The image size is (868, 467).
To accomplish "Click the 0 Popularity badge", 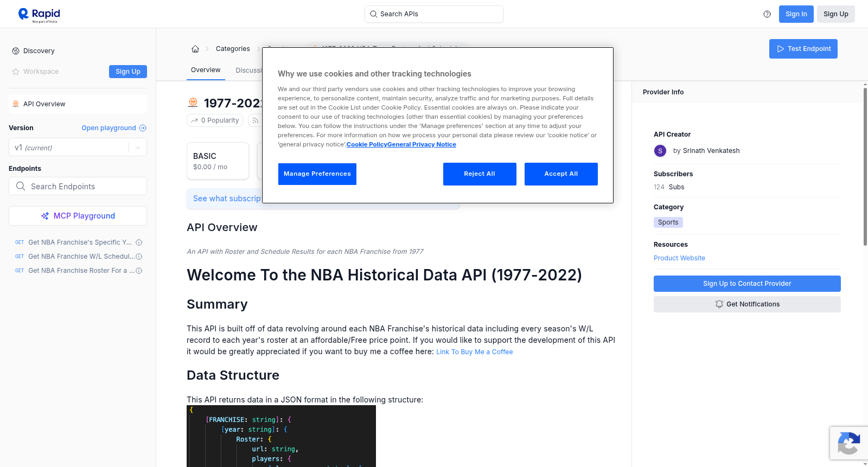I will click(x=215, y=120).
